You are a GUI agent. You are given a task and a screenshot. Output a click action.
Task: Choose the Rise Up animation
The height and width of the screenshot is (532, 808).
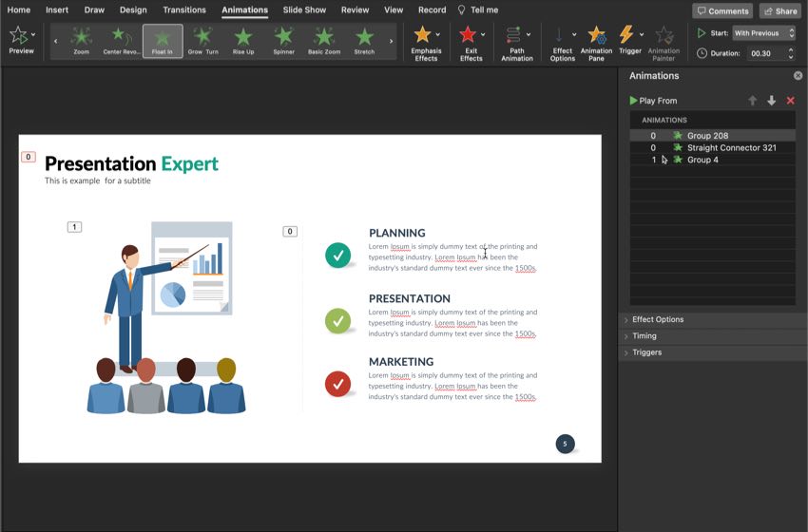coord(243,41)
